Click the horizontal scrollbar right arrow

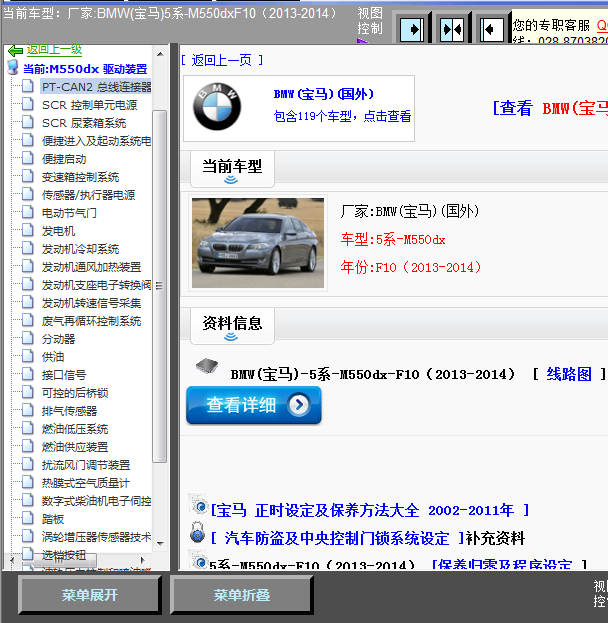[143, 560]
